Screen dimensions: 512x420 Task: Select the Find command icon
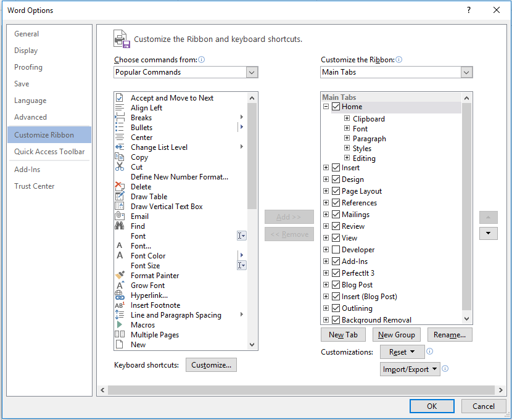pyautogui.click(x=120, y=226)
